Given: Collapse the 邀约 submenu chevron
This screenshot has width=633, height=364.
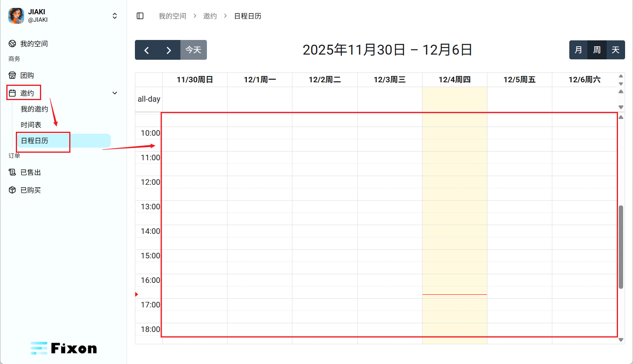Looking at the screenshot, I should 115,93.
